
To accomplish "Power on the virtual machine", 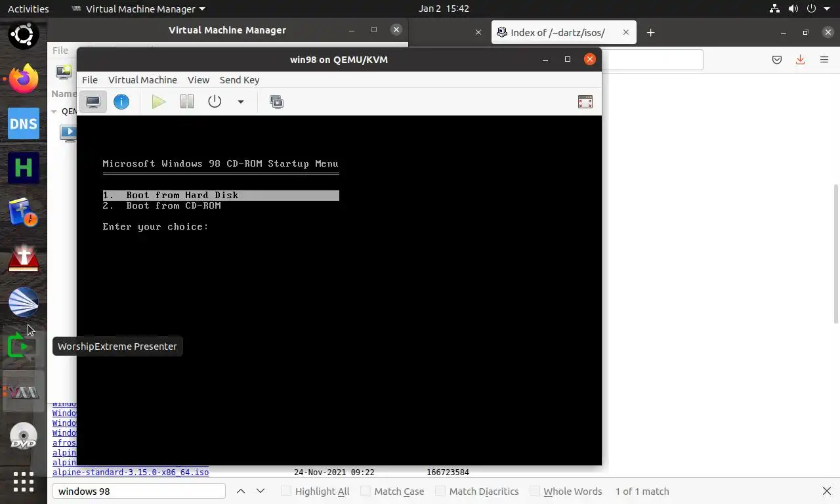I will (158, 102).
